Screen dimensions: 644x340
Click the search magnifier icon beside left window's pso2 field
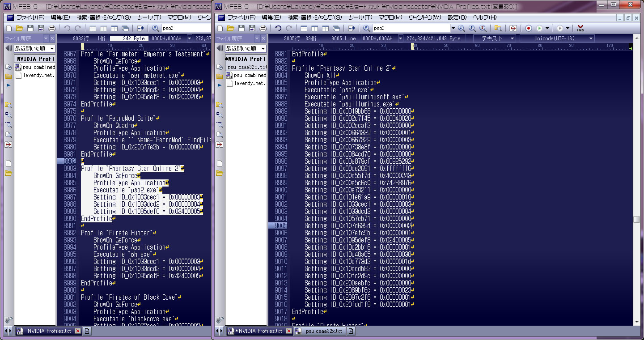[x=155, y=28]
